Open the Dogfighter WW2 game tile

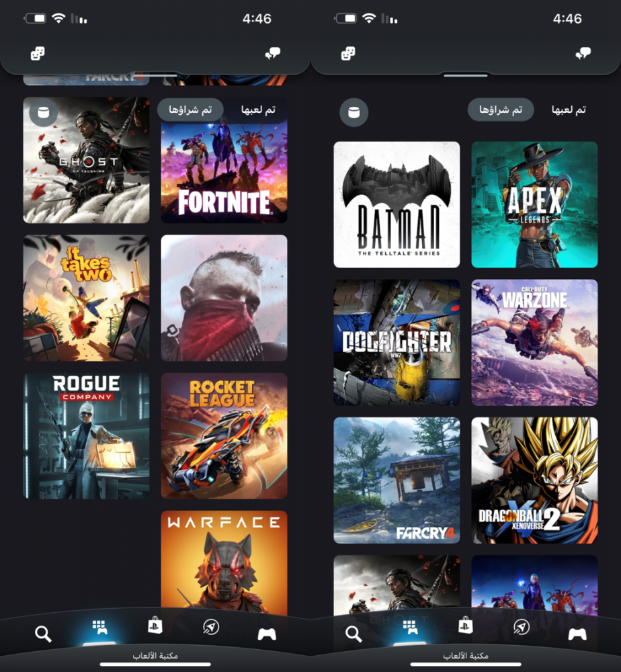pos(397,343)
